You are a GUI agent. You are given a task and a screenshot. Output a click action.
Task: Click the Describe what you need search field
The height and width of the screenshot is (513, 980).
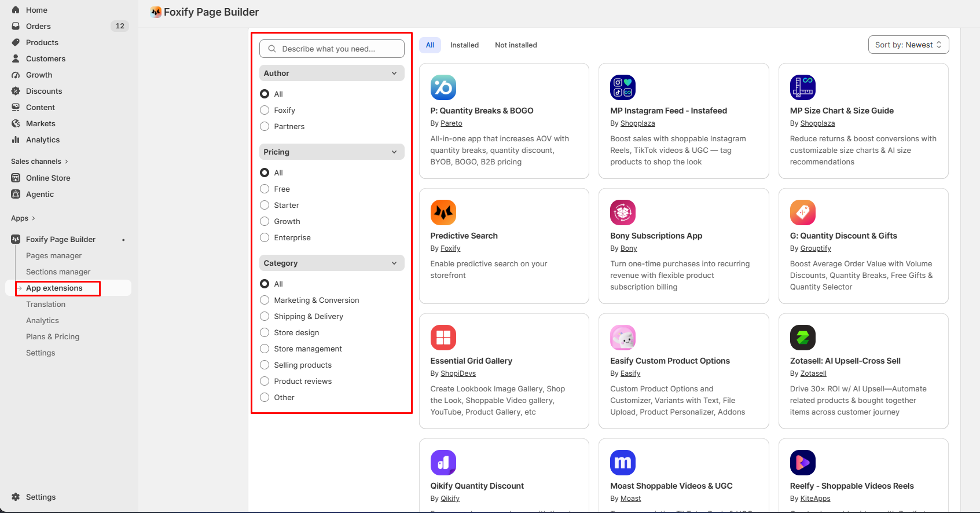tap(332, 49)
